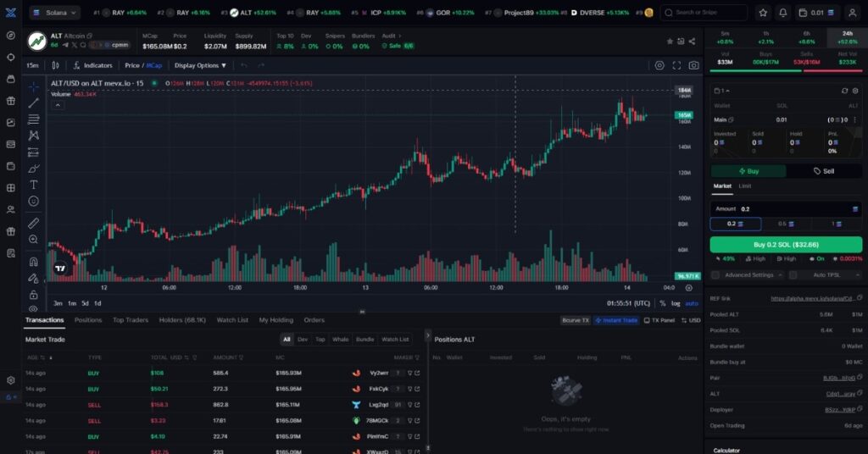
Task: Toggle percent scale on the chart
Action: pyautogui.click(x=663, y=303)
